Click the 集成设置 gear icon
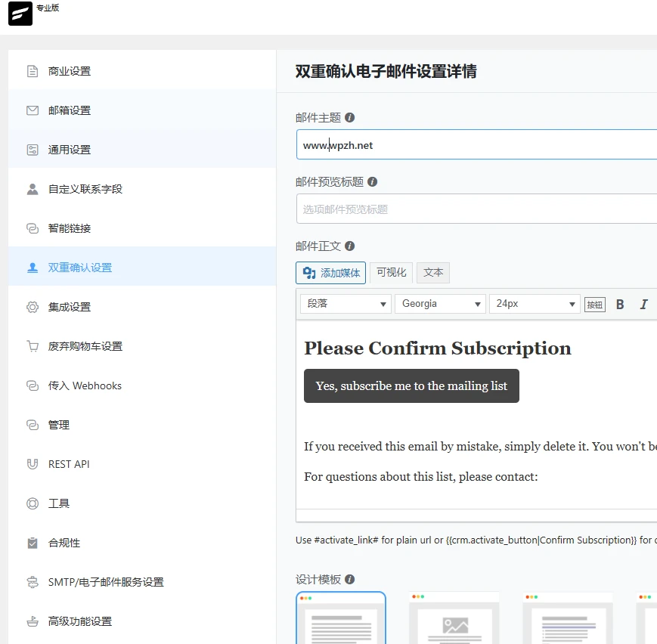 [x=32, y=307]
